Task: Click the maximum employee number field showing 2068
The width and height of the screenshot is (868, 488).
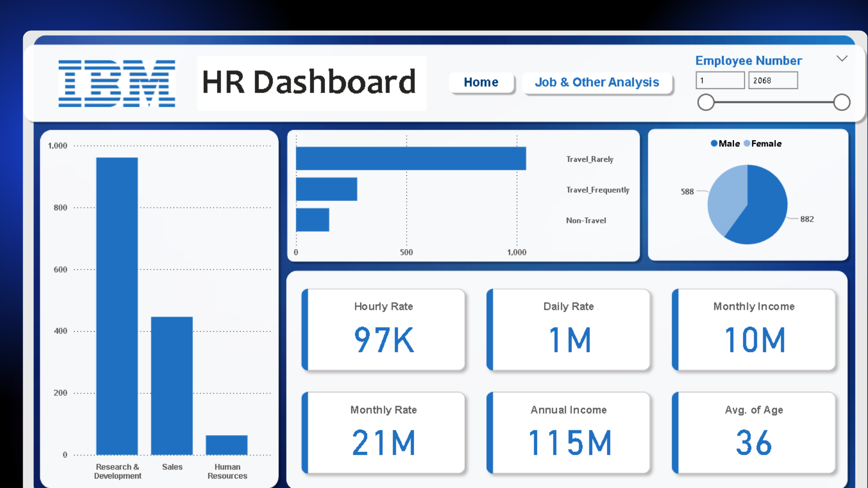Action: [773, 80]
